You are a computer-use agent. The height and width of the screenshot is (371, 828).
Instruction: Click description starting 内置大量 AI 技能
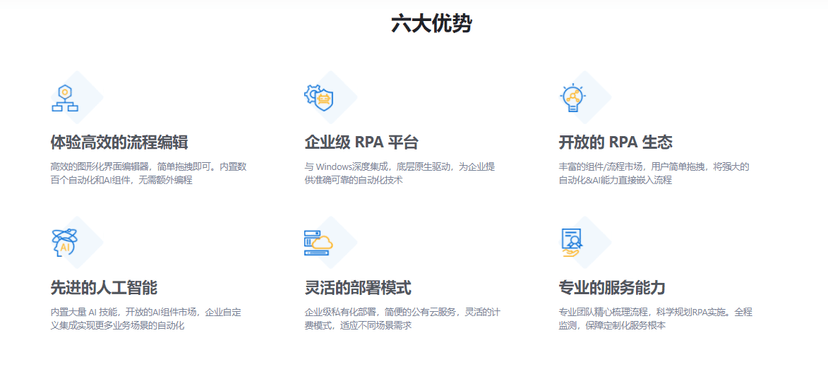click(146, 319)
